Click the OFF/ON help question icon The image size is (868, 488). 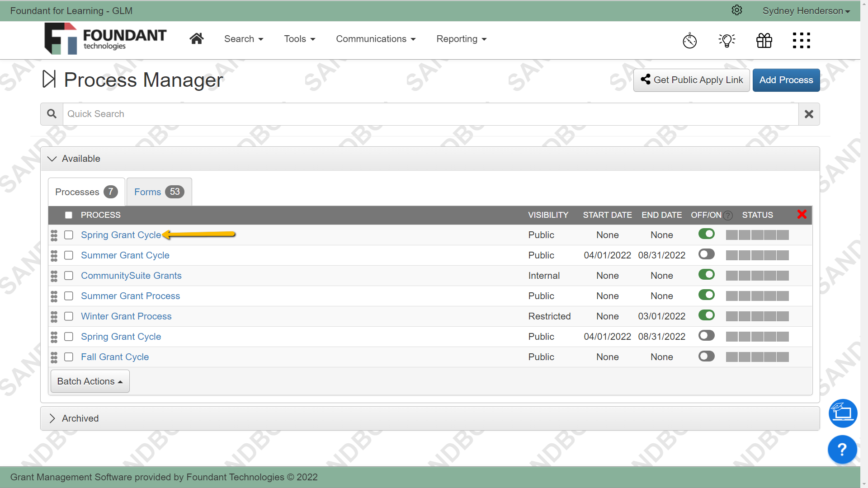click(728, 216)
